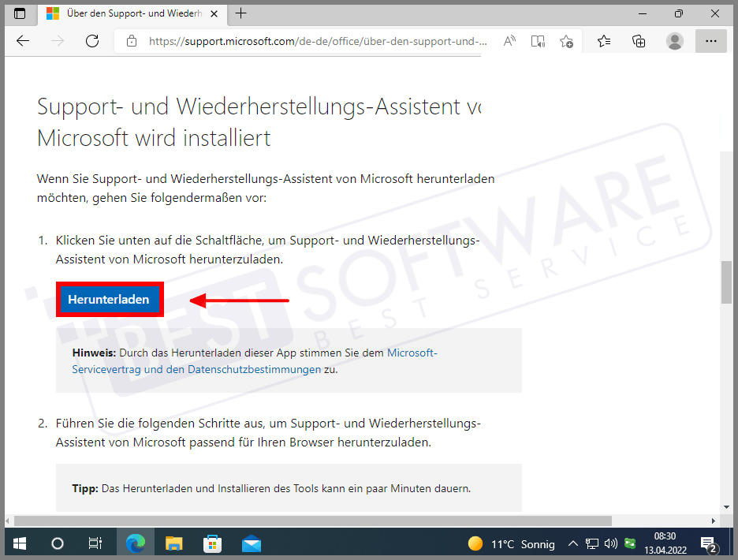Open the volume control in the taskbar

point(610,543)
